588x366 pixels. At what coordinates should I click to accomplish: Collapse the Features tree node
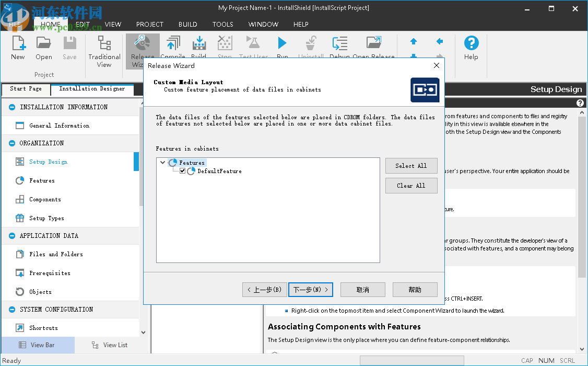coord(162,162)
